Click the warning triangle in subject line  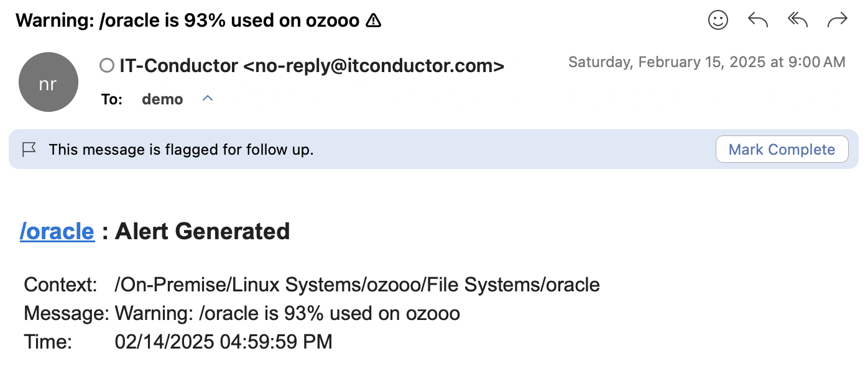[373, 21]
